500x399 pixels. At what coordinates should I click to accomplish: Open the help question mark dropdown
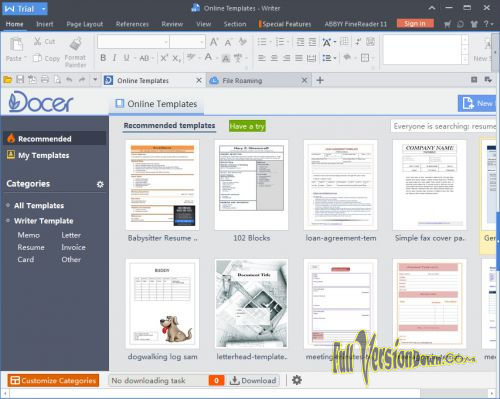[x=488, y=24]
